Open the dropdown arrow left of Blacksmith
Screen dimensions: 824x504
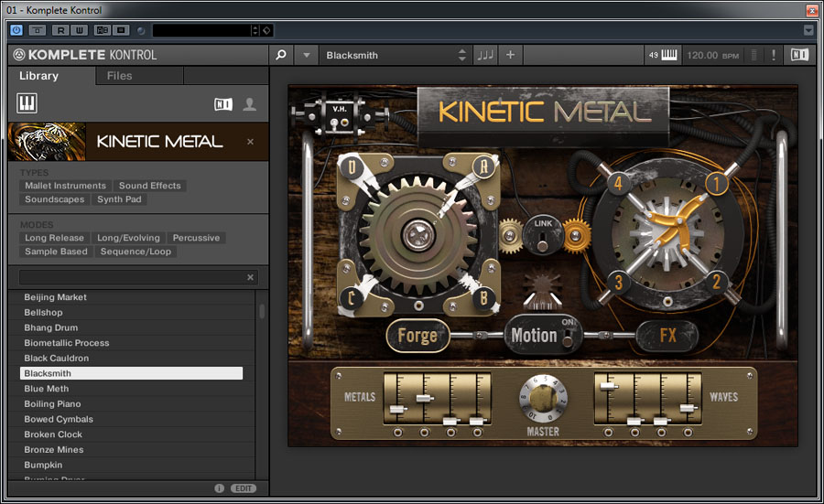(x=307, y=55)
